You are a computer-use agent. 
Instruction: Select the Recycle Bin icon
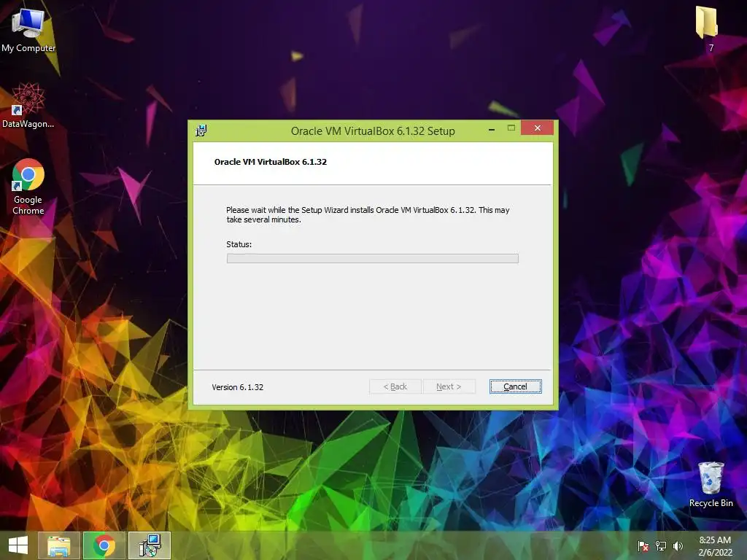711,484
